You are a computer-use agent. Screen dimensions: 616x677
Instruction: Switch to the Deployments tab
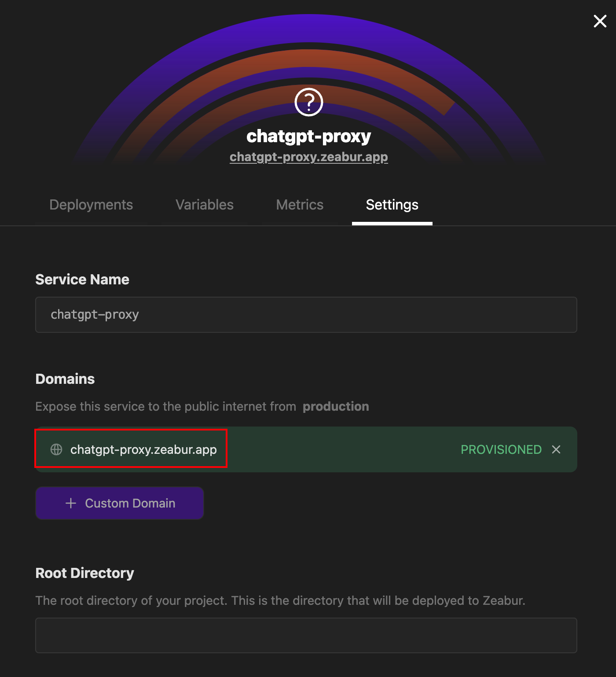tap(91, 205)
